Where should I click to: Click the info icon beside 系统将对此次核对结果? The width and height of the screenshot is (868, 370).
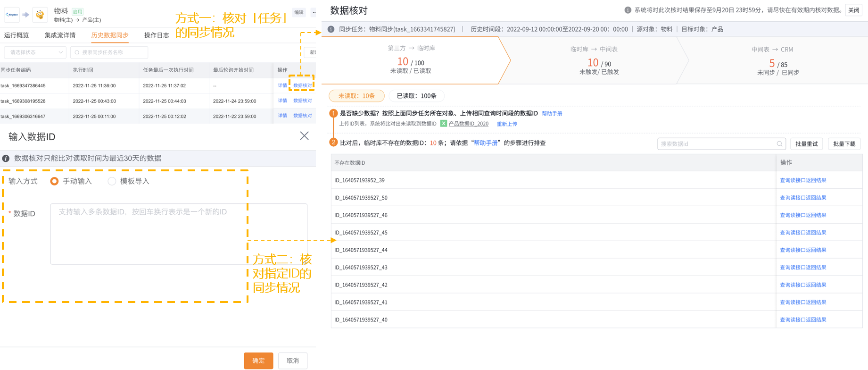point(628,10)
